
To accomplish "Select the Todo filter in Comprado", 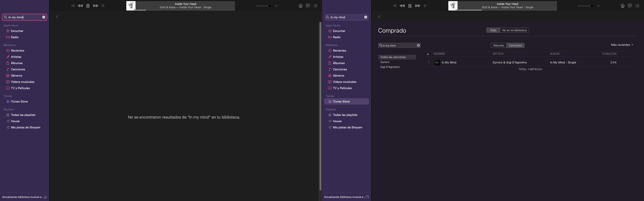I will 493,30.
